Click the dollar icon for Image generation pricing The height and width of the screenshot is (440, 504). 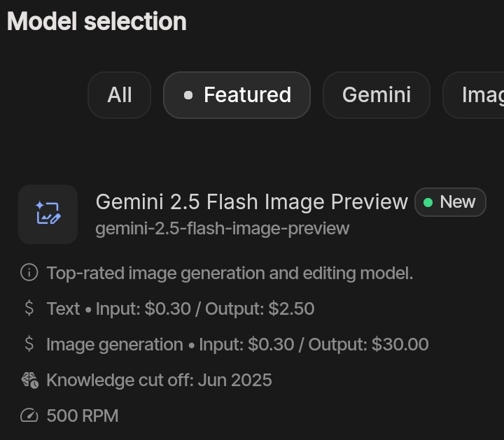tap(29, 344)
